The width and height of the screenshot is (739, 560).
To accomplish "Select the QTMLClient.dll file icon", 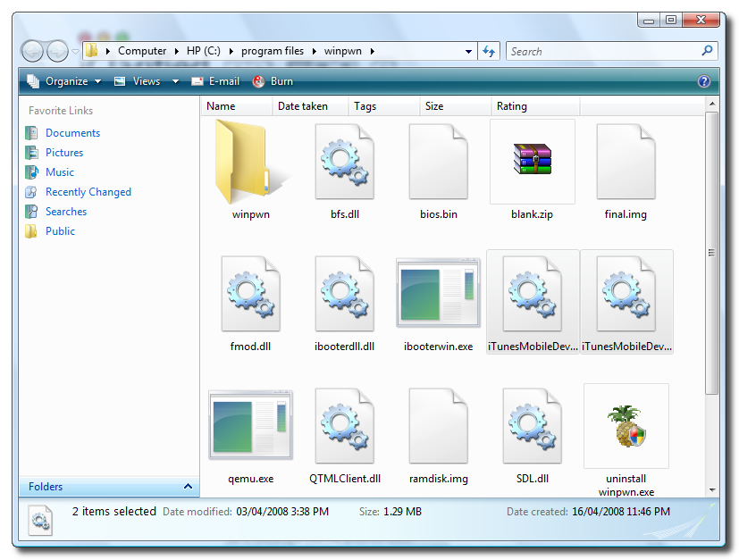I will tap(345, 426).
